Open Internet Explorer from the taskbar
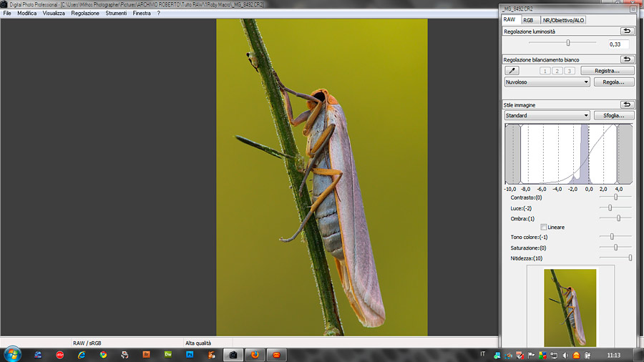The height and width of the screenshot is (362, 644). [82, 355]
